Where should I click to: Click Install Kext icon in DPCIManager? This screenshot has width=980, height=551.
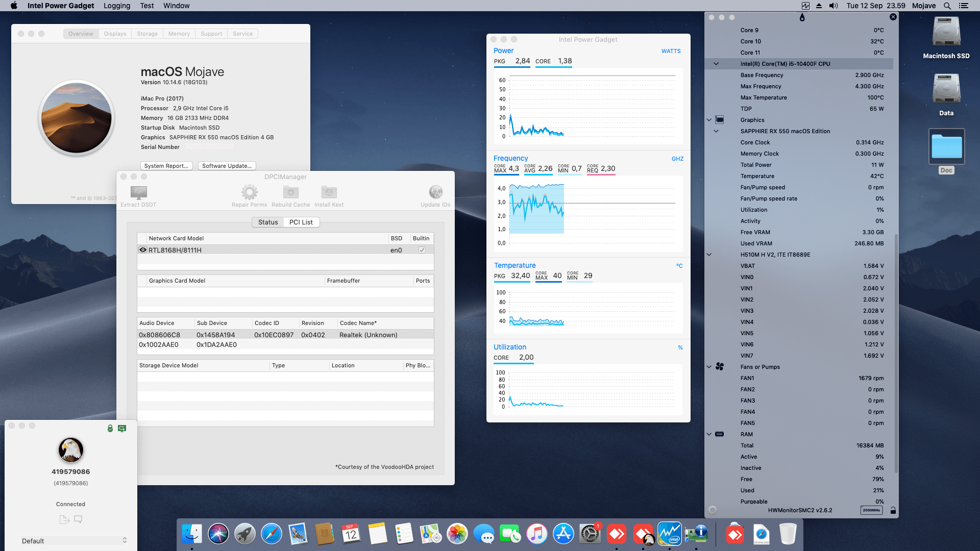coord(329,192)
